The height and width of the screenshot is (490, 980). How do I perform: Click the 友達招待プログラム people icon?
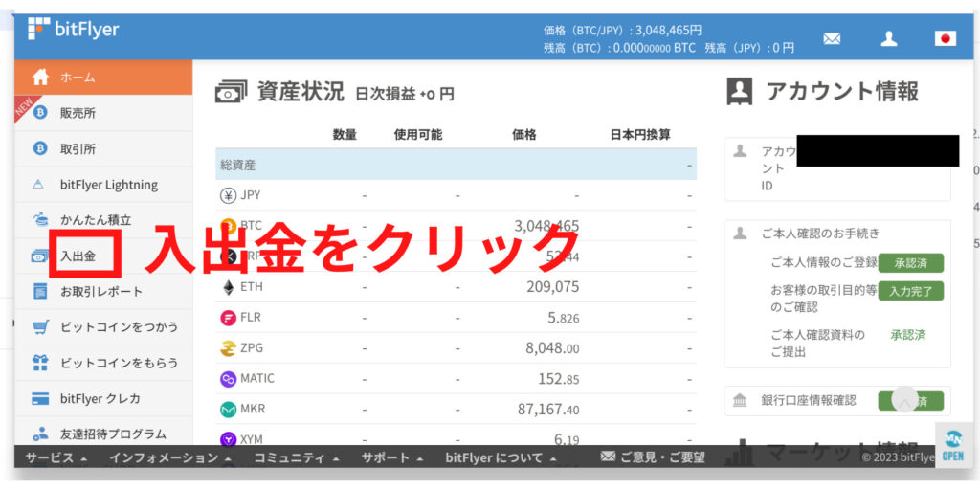click(x=40, y=434)
